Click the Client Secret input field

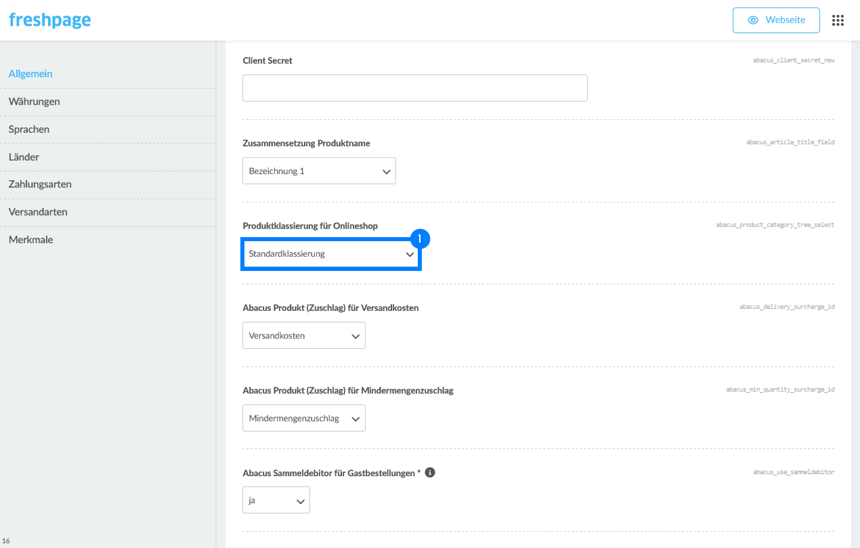[414, 88]
